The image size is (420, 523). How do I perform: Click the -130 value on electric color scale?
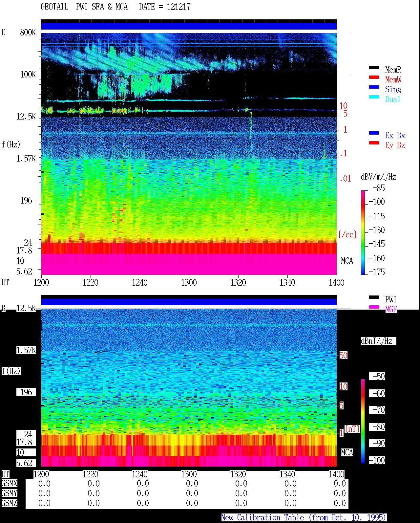click(x=377, y=230)
